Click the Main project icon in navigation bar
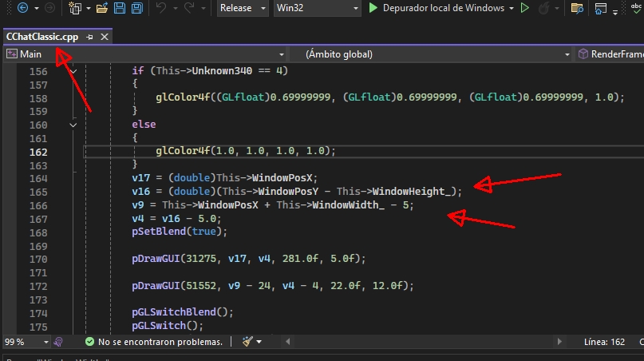 [x=12, y=54]
